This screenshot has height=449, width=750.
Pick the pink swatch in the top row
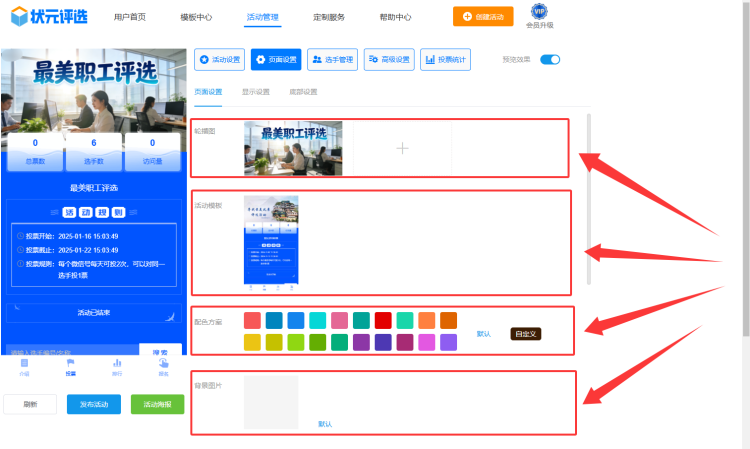[x=339, y=320]
